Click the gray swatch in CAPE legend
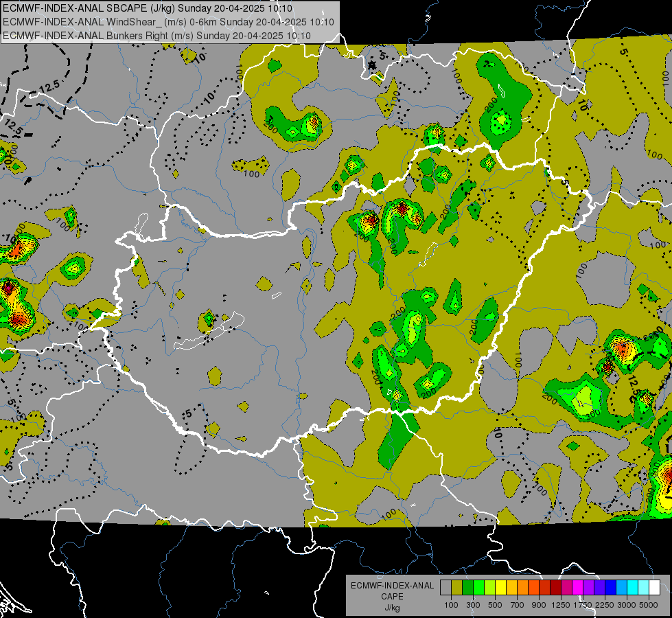 tap(445, 587)
